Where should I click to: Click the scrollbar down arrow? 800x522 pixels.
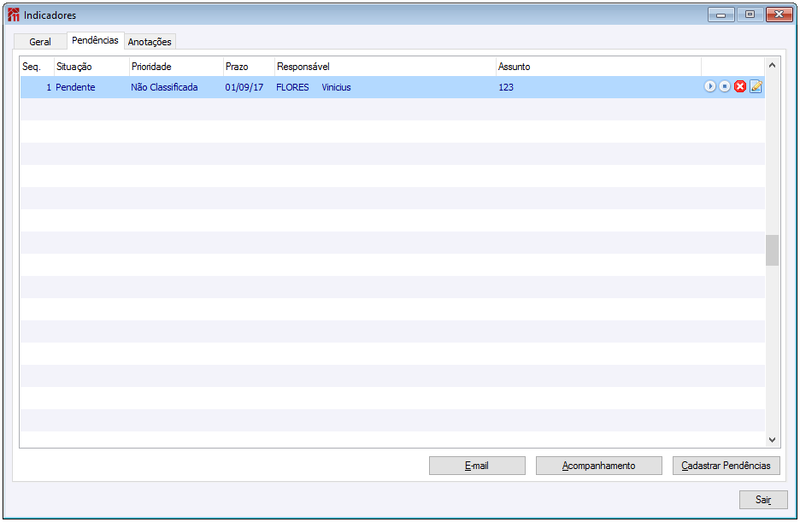[x=772, y=439]
